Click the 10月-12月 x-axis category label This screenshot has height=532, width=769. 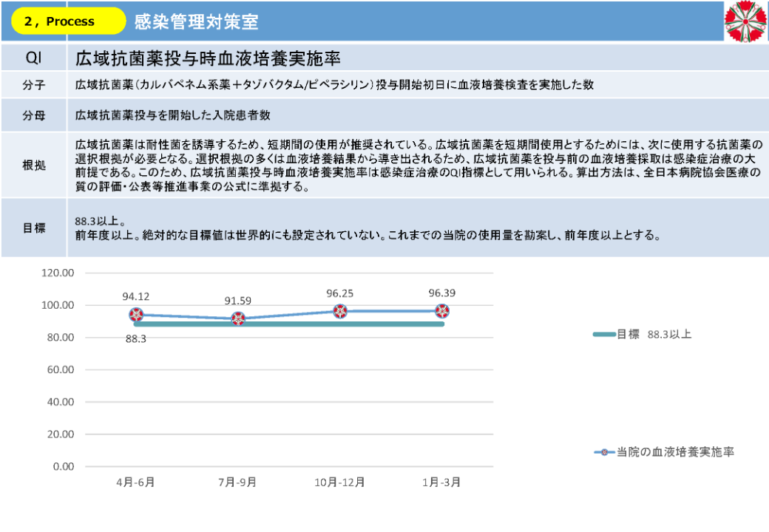click(x=340, y=482)
